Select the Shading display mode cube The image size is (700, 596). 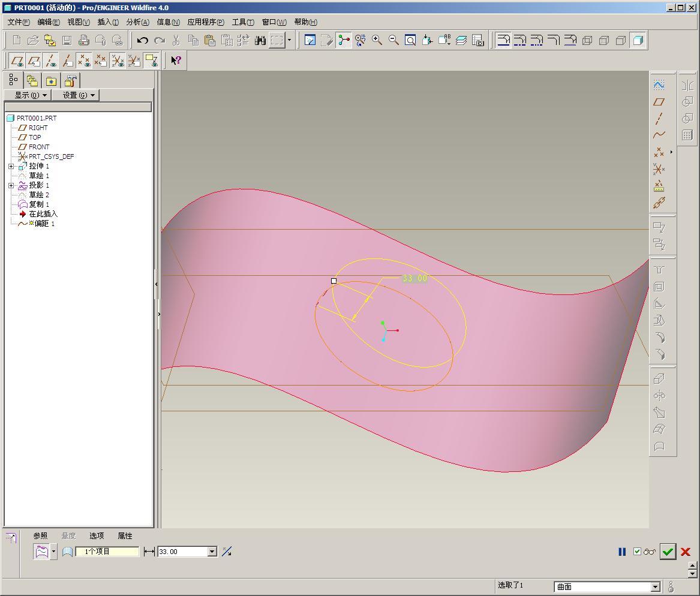[x=638, y=40]
